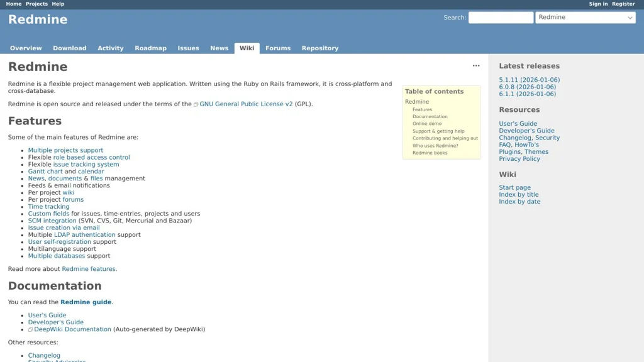Open Multiple databases link
Viewport: 644px width, 362px height.
pyautogui.click(x=56, y=256)
